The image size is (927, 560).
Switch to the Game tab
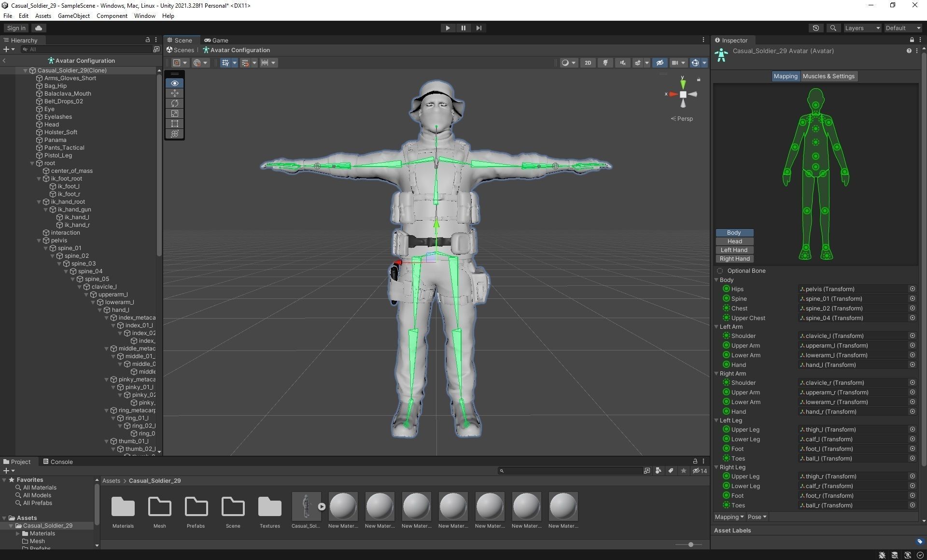click(216, 40)
